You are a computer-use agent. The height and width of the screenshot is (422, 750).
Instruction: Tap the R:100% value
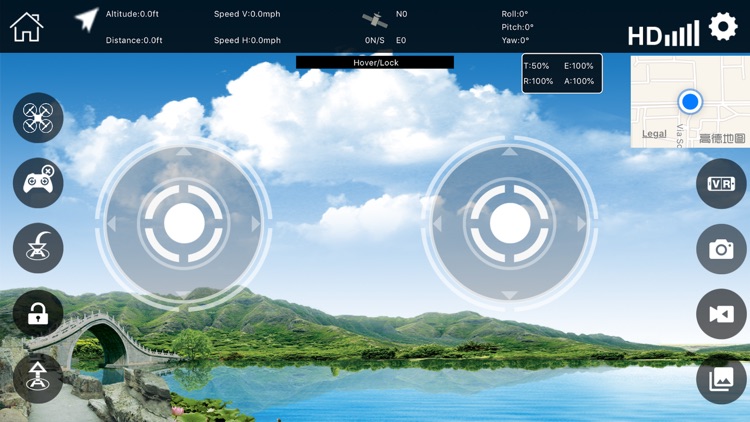click(x=539, y=81)
